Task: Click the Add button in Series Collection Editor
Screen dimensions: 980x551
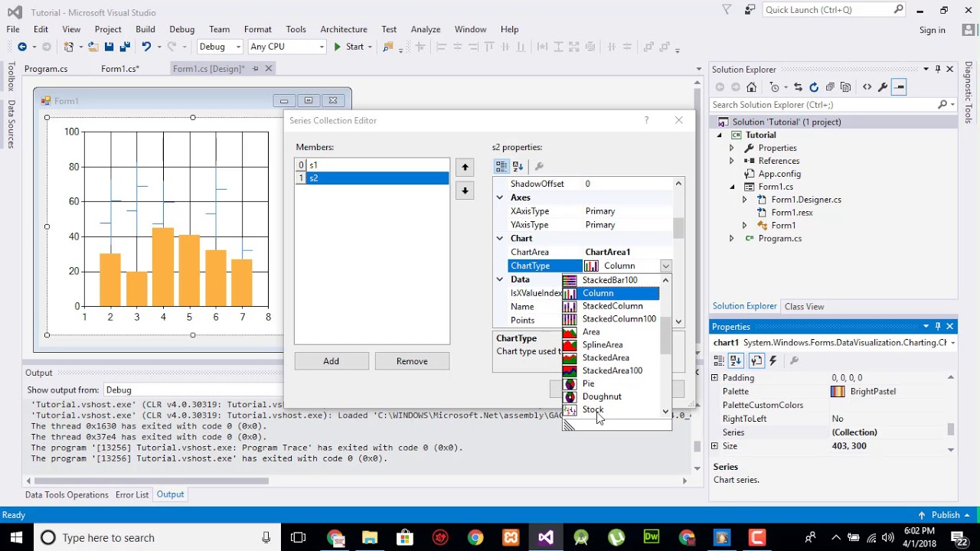Action: (332, 361)
